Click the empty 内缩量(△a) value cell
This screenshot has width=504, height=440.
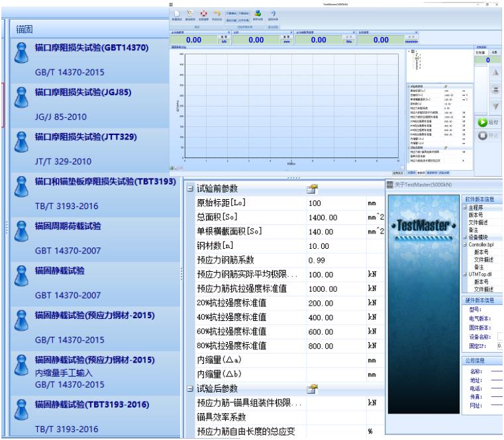(336, 361)
